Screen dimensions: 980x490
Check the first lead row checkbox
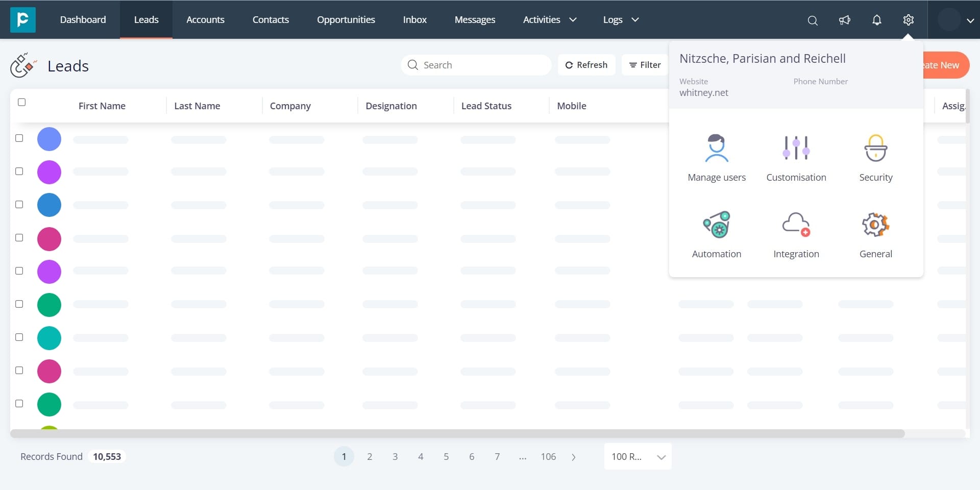pos(19,138)
